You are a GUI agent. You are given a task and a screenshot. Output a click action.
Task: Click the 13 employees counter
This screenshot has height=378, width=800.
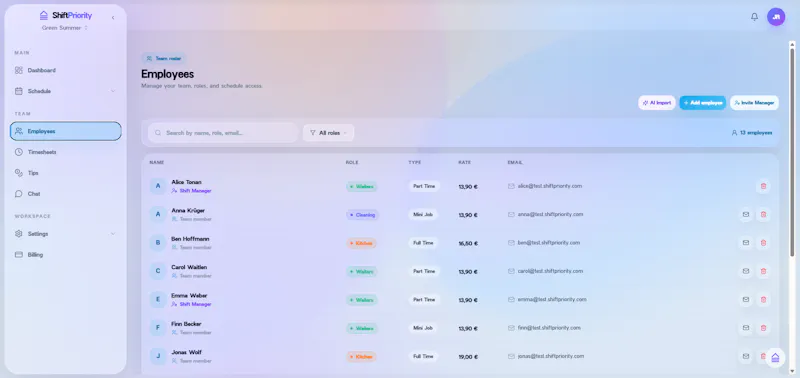[x=752, y=133]
